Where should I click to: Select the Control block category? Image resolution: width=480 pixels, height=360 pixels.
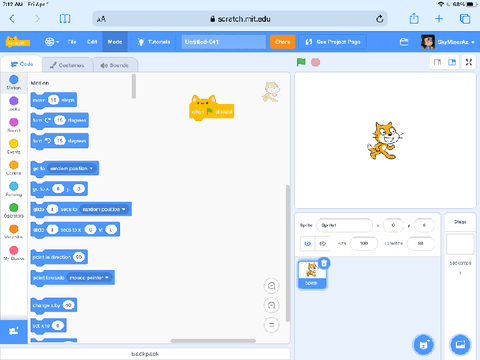point(14,168)
